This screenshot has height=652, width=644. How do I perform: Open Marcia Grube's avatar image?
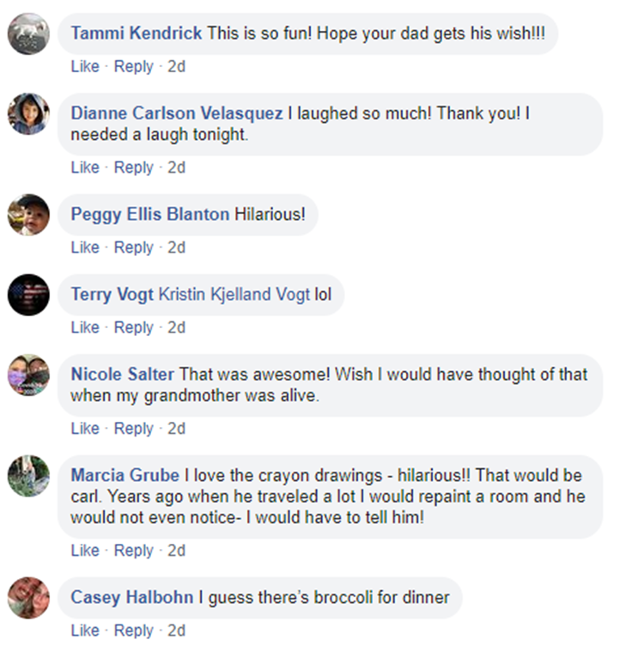[28, 476]
